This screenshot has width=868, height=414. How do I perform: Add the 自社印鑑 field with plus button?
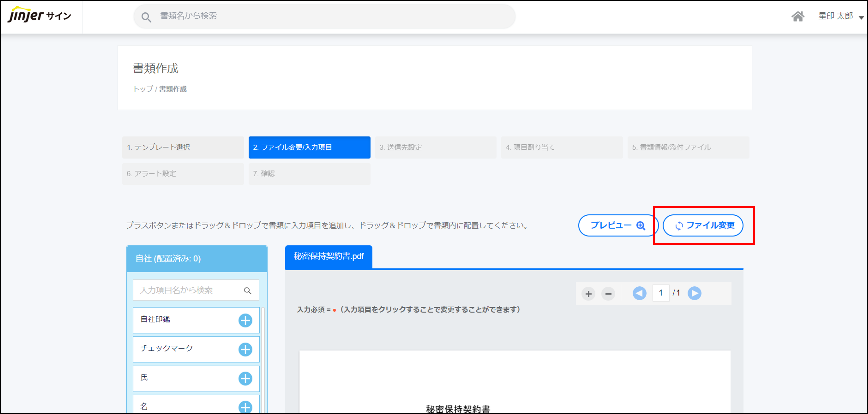click(x=245, y=320)
